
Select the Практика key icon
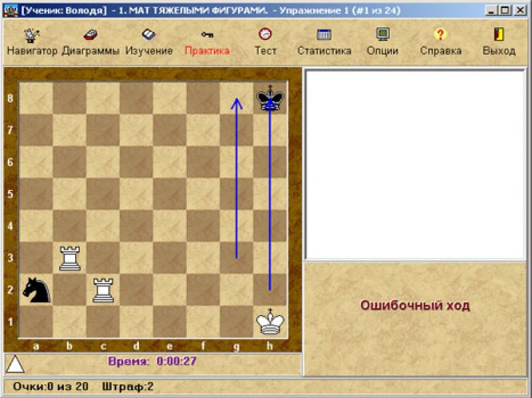[207, 35]
